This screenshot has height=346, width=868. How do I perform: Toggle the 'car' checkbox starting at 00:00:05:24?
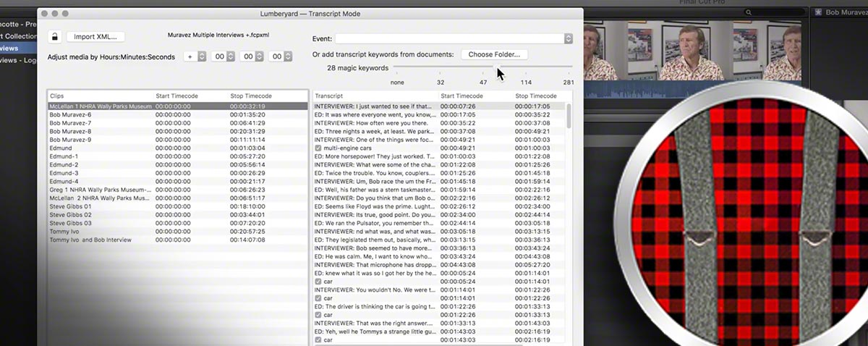tap(318, 281)
